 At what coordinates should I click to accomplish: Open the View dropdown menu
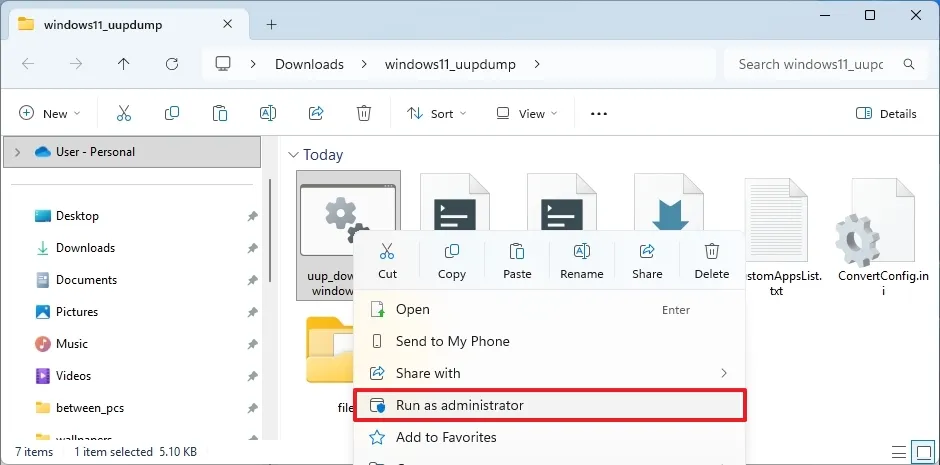coord(527,114)
